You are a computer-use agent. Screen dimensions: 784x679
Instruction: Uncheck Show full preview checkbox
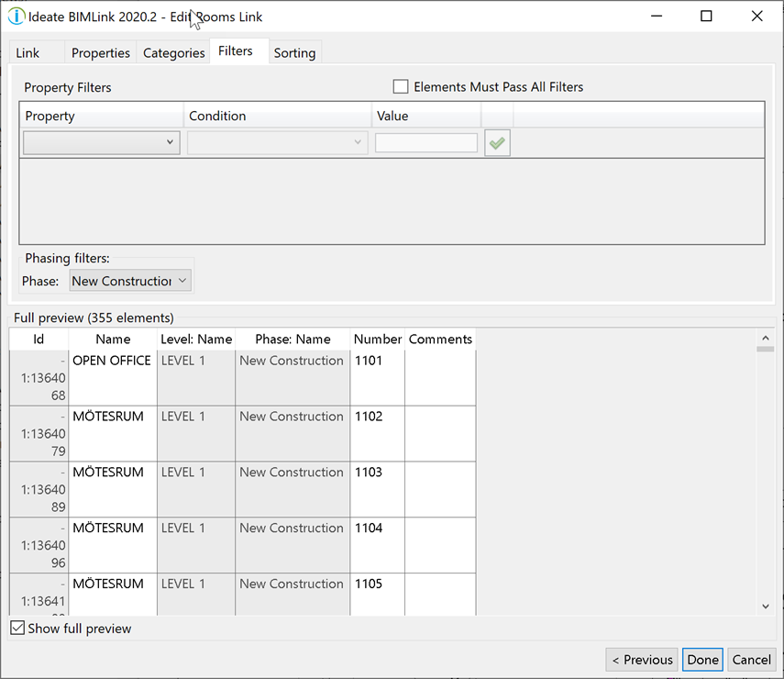click(17, 628)
